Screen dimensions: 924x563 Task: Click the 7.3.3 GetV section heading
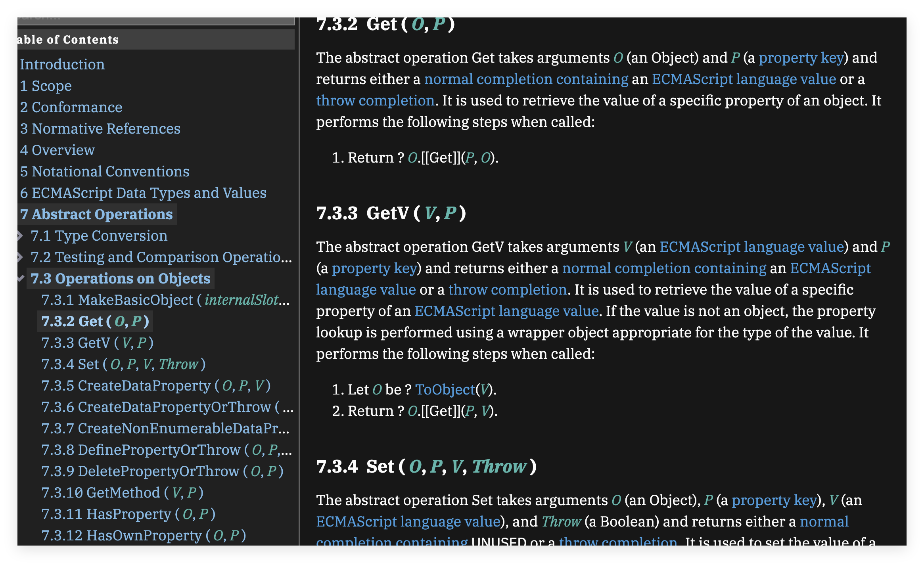[x=391, y=213]
